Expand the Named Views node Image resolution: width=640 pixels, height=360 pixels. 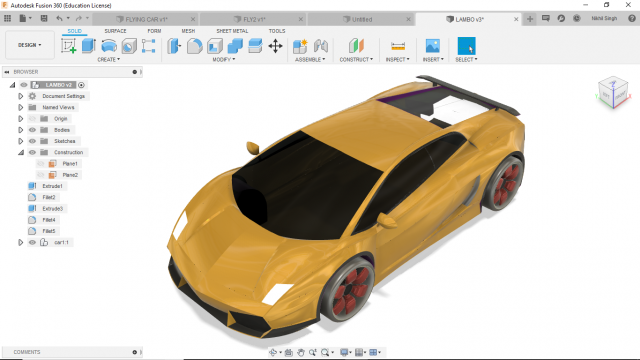click(x=20, y=107)
